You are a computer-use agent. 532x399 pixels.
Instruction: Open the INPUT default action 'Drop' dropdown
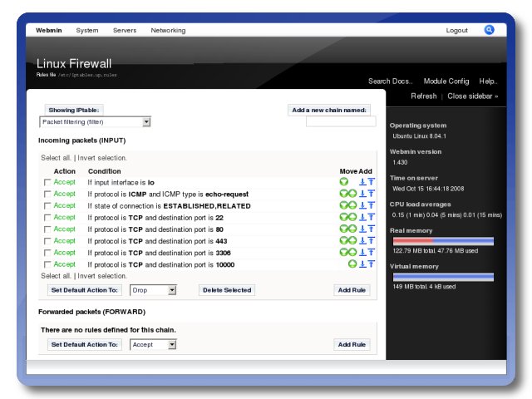tap(153, 290)
